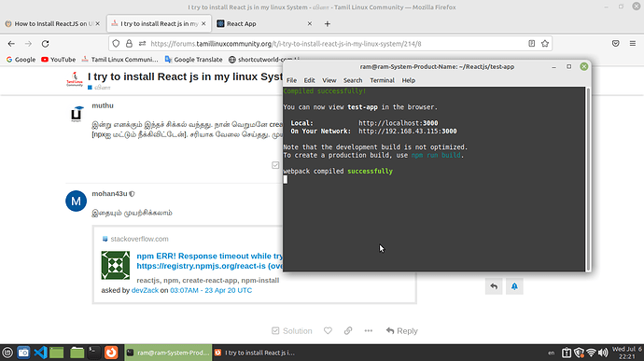Open the Firefox hamburger menu
The width and height of the screenshot is (644, 361).
[x=633, y=44]
